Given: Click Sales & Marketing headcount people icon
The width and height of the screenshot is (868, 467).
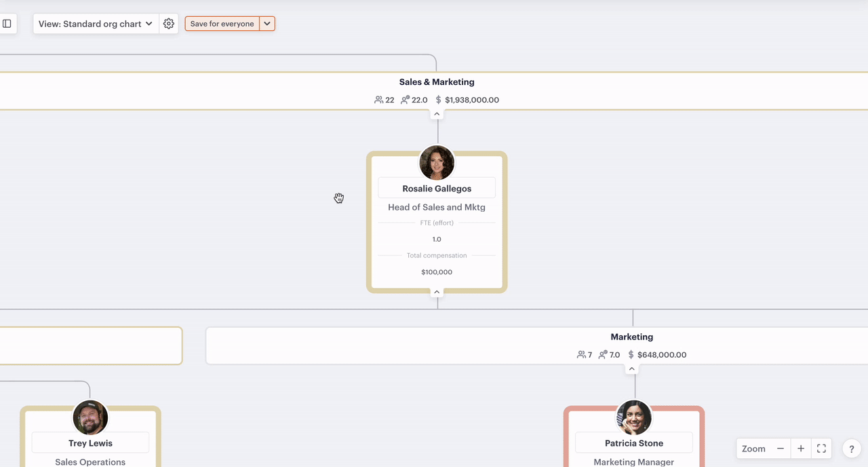Looking at the screenshot, I should pos(379,100).
